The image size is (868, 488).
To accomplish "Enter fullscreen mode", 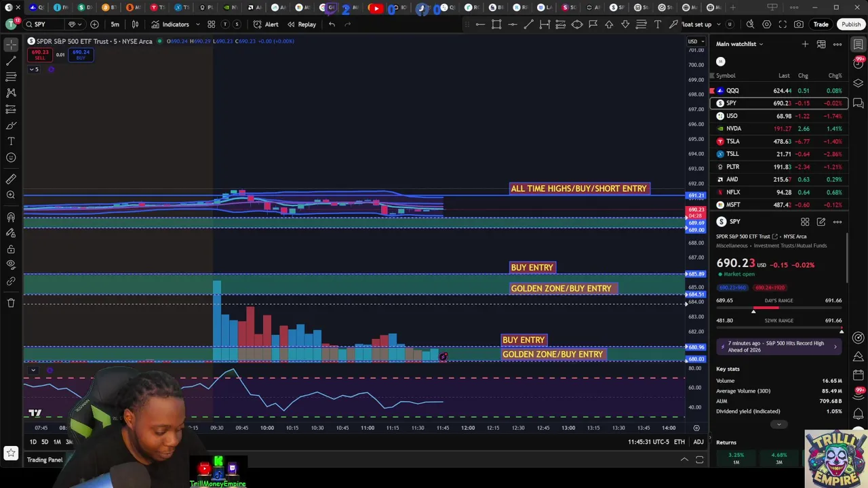I will tap(783, 24).
